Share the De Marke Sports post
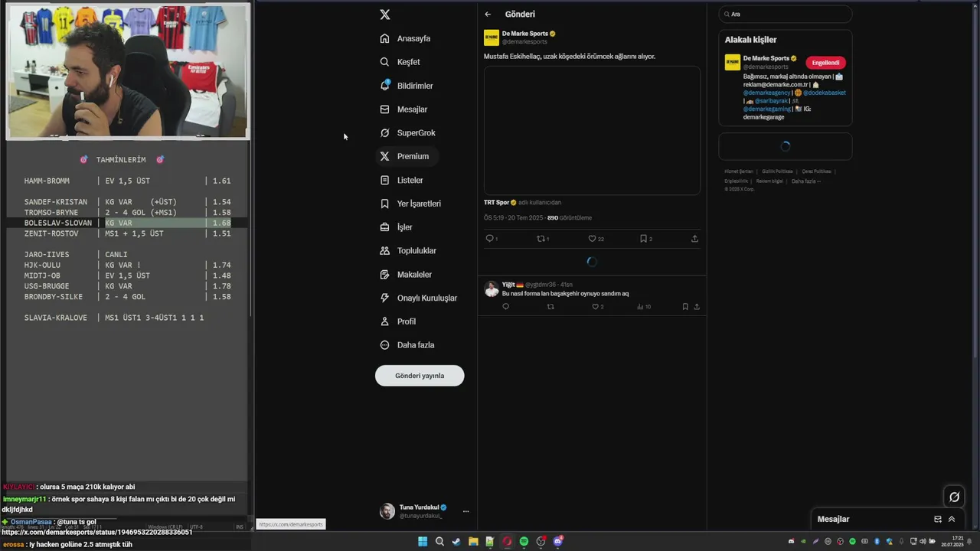 coord(694,239)
